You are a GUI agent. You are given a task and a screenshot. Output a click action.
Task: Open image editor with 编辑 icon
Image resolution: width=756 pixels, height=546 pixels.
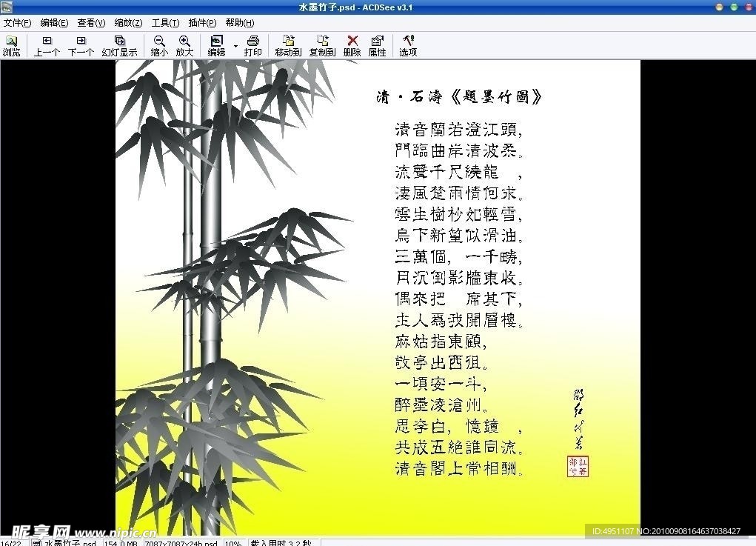[216, 46]
